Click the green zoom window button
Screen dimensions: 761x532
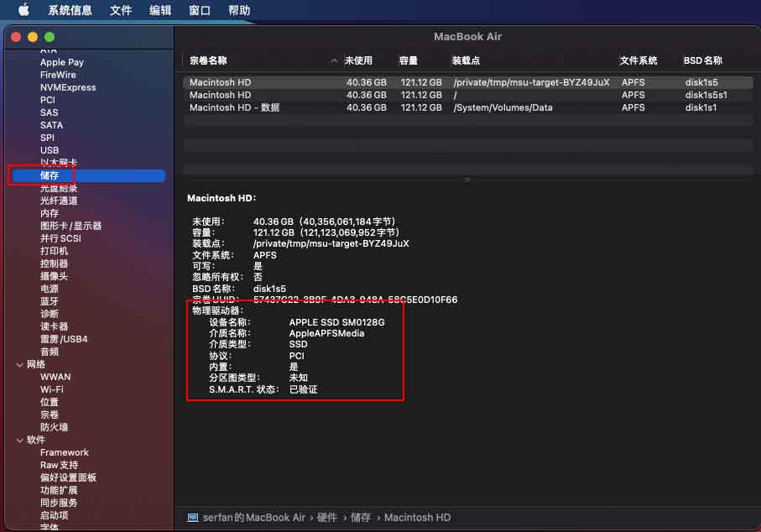(49, 37)
